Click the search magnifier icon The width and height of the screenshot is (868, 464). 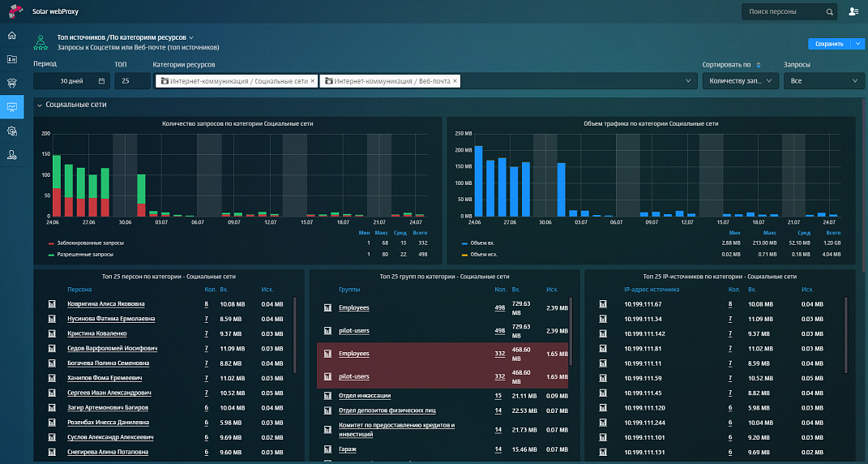[x=829, y=11]
